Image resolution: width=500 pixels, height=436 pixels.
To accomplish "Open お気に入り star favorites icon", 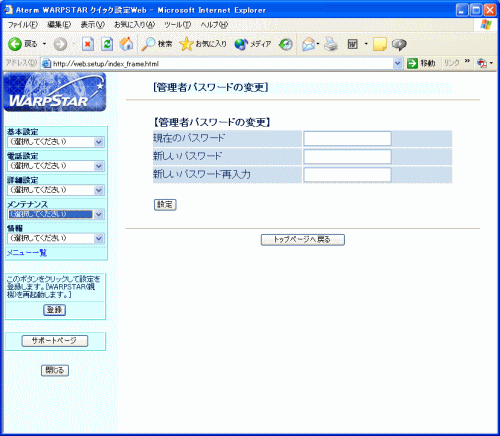I will [186, 44].
